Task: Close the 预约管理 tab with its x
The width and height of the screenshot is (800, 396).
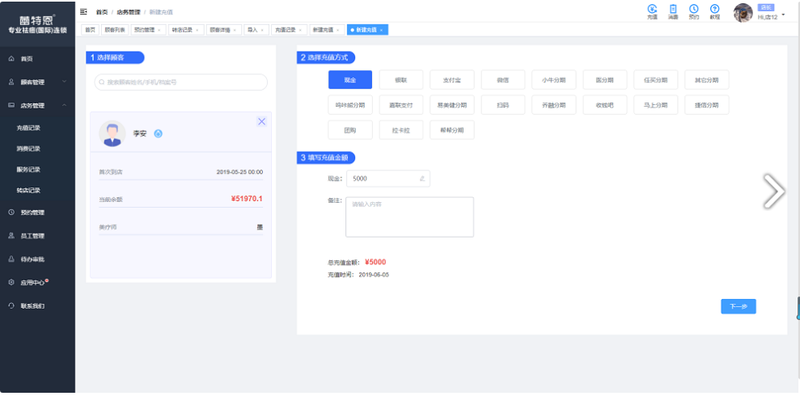Action: 159,30
